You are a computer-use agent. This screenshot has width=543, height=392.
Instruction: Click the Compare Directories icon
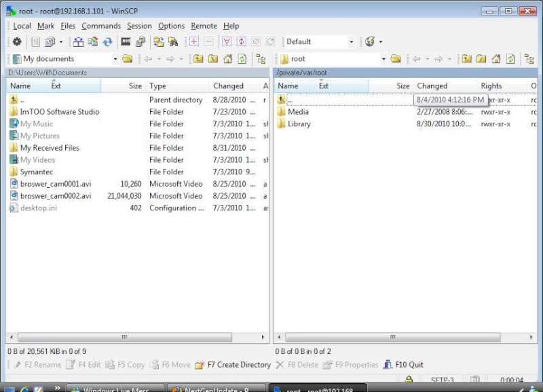[79, 42]
